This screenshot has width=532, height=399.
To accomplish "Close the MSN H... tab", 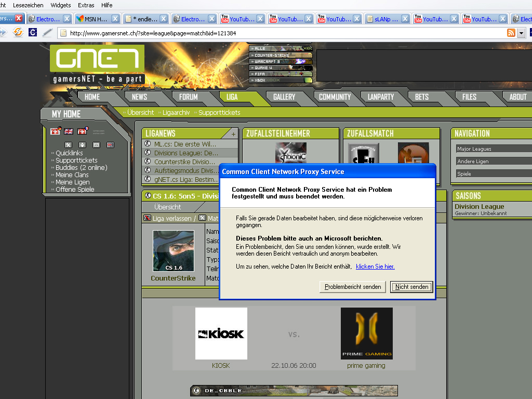I will click(115, 19).
